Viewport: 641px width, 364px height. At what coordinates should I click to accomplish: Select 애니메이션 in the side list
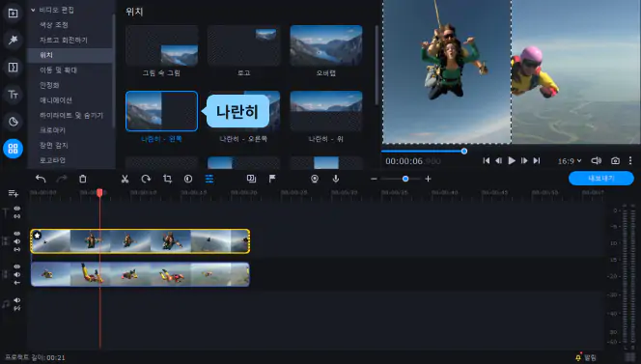click(x=56, y=100)
